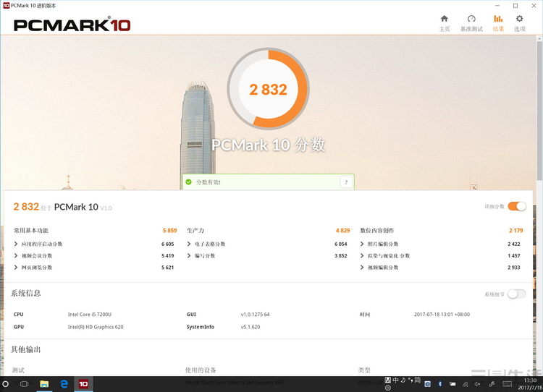Click the 测试 column header
The height and width of the screenshot is (392, 543).
point(18,370)
